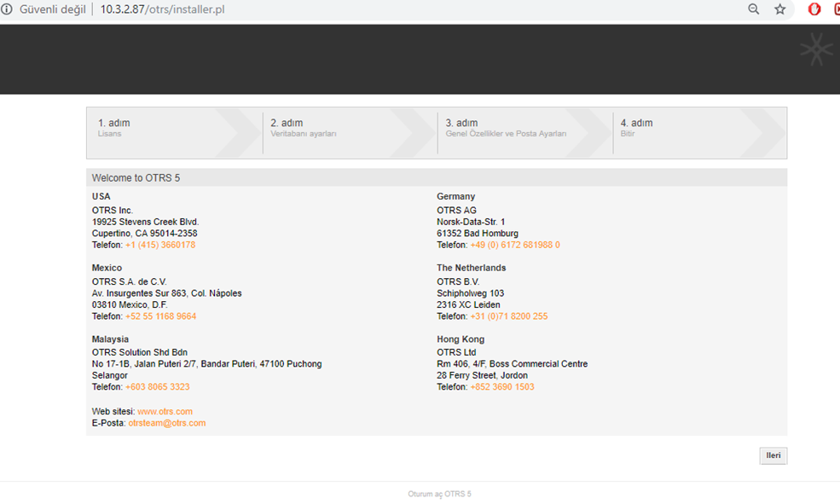Click Netherlands phone +31 (0)71 8200 255

pyautogui.click(x=509, y=316)
